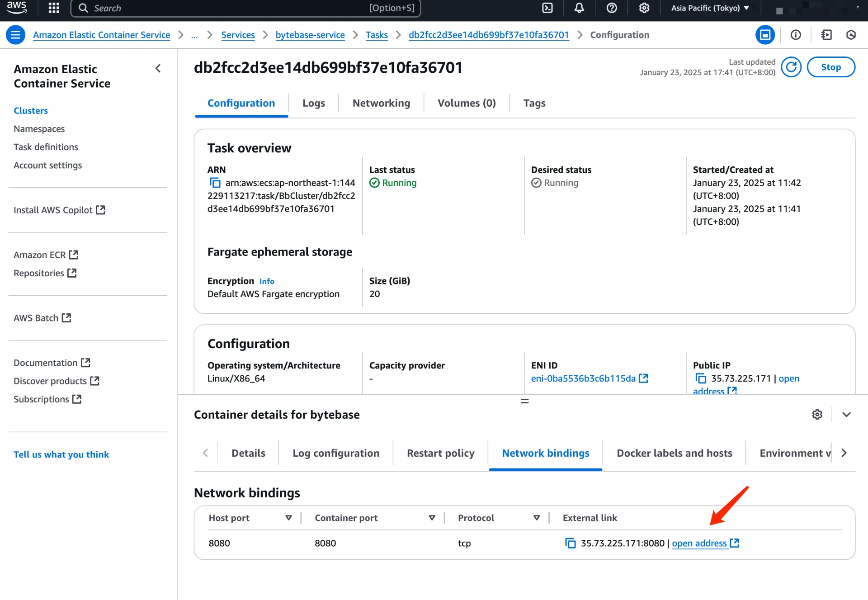The image size is (868, 600).
Task: Expand the breadcrumb ellipsis
Action: [x=194, y=35]
